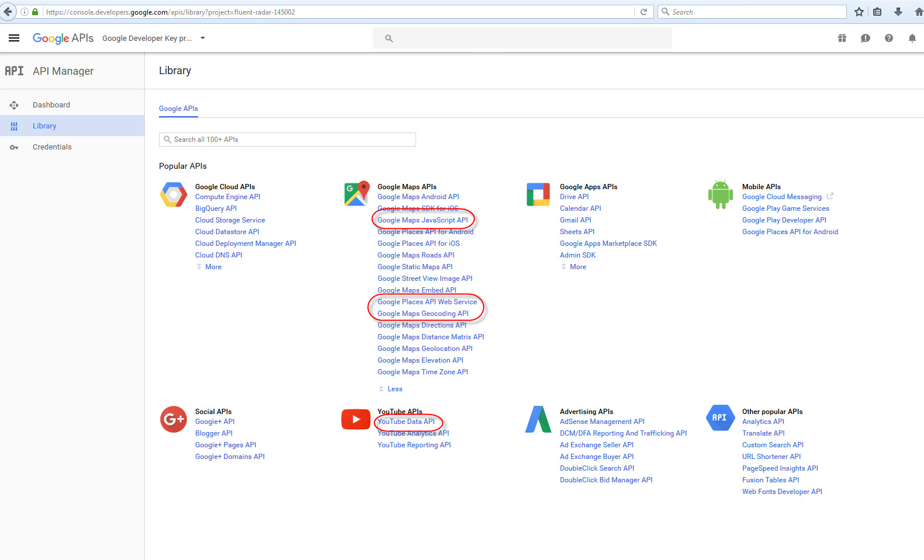Viewport: 924px width, 560px height.
Task: Click the browser reload button
Action: 643,12
